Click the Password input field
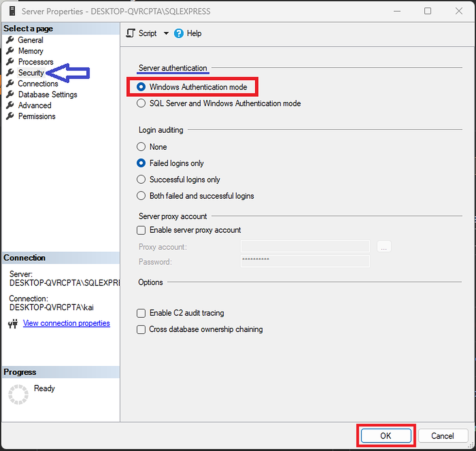Image resolution: width=476 pixels, height=451 pixels. pos(305,261)
